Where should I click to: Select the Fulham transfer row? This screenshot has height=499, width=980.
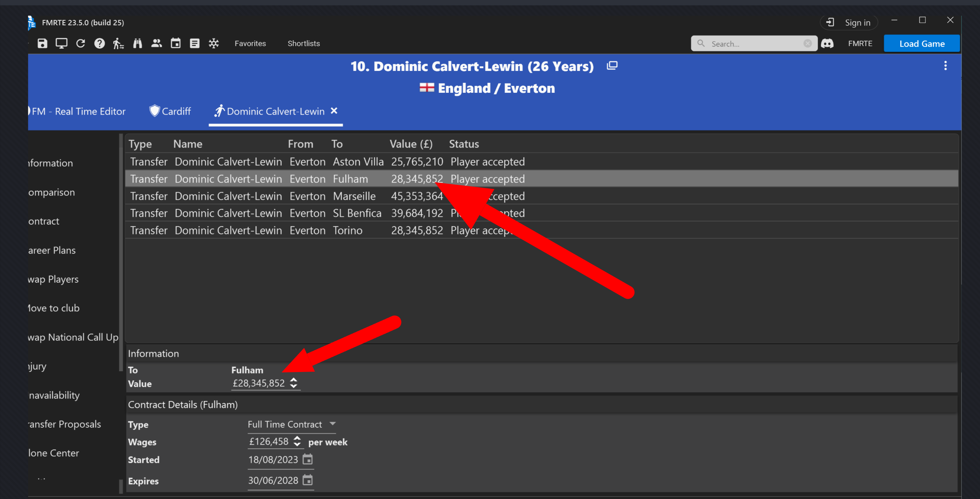[542, 179]
